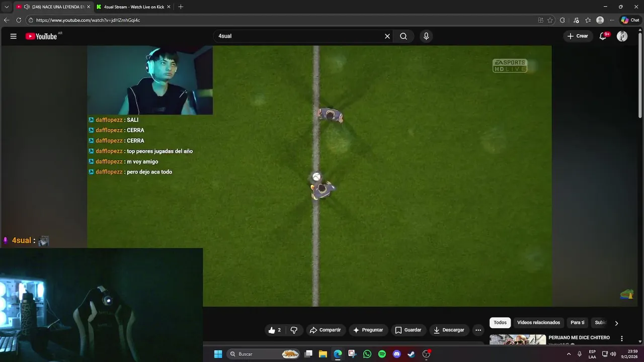The width and height of the screenshot is (644, 362).
Task: Open Microsoft Edge taskbar icon
Action: point(338,354)
